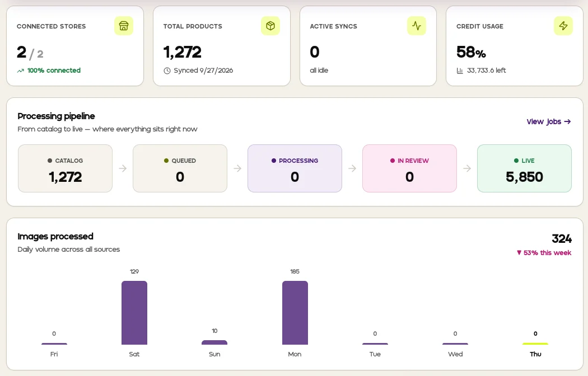The width and height of the screenshot is (588, 376).
Task: Click the 'Mon' axis label
Action: coord(295,354)
